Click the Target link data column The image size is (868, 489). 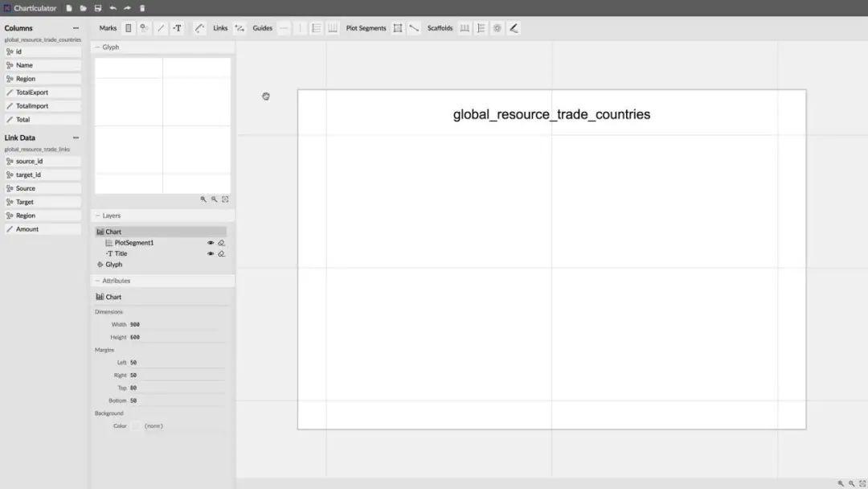(x=43, y=202)
